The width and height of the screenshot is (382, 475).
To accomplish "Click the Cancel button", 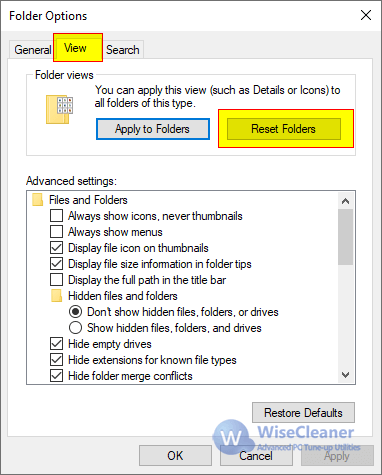I will point(256,455).
